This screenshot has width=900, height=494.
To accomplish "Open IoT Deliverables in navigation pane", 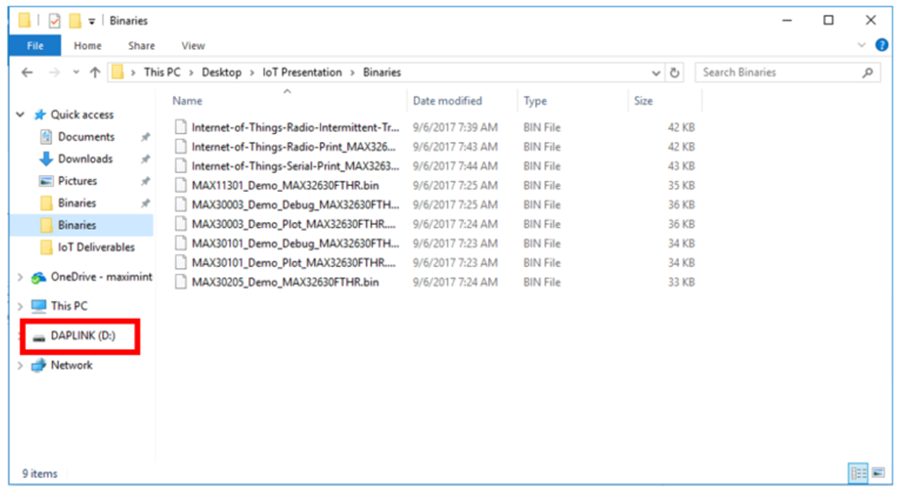I will click(96, 247).
